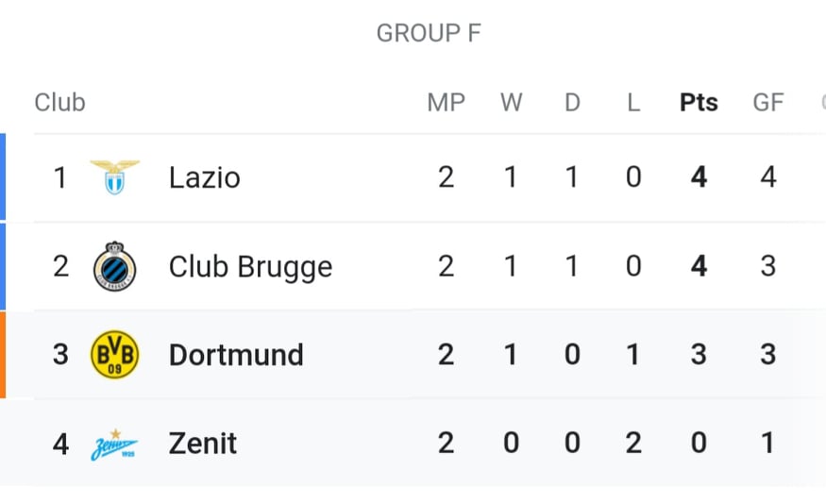Image resolution: width=826 pixels, height=504 pixels.
Task: Click the MP column header
Action: (x=447, y=102)
